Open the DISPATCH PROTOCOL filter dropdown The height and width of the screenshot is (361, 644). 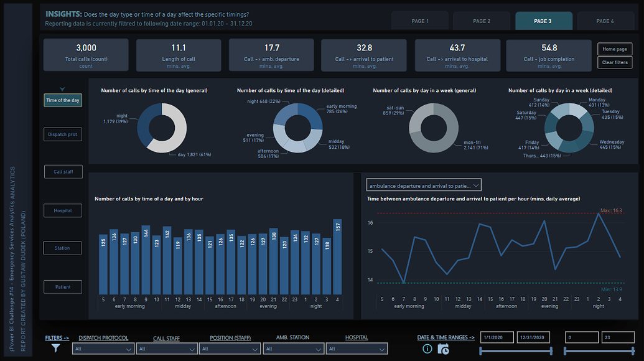(103, 349)
